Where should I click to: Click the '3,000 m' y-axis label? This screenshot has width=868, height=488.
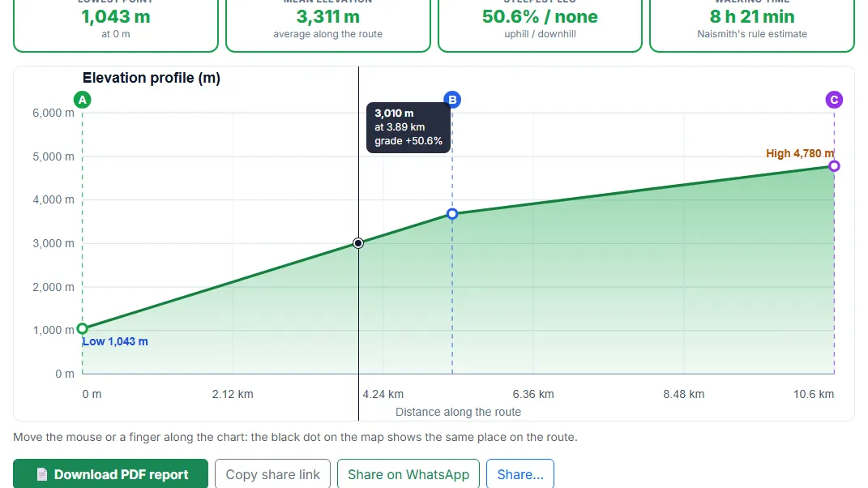(x=53, y=243)
